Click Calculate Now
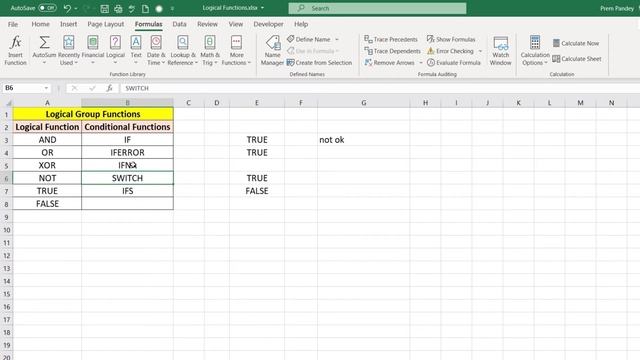Screen dimensions: 640x360 pos(576,43)
